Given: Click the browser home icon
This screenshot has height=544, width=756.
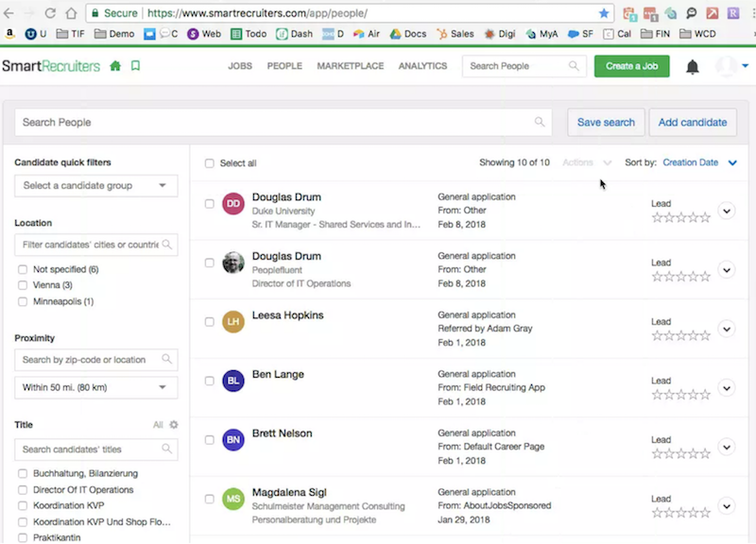Looking at the screenshot, I should point(72,13).
